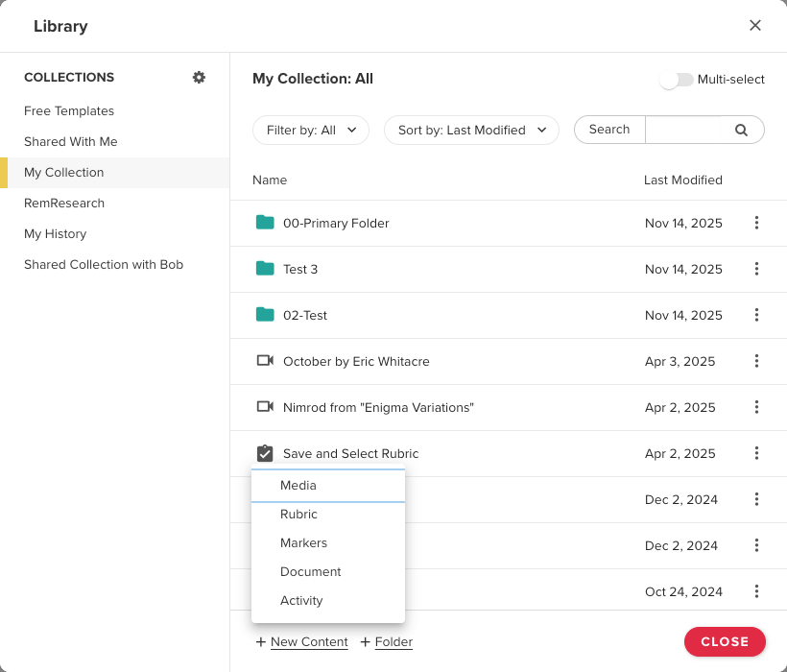This screenshot has width=787, height=672.
Task: Click the search magnifying glass icon
Action: point(741,131)
